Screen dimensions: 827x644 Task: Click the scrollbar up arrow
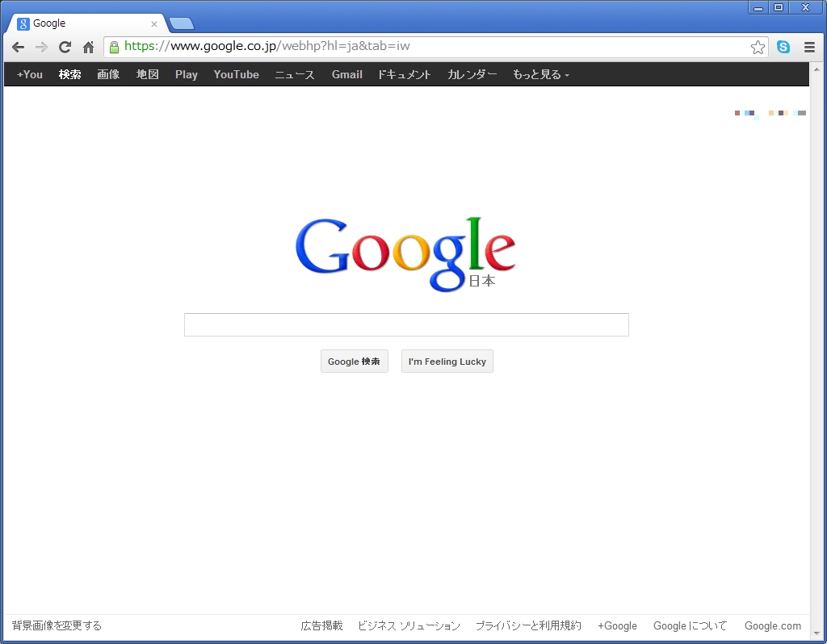click(x=817, y=69)
